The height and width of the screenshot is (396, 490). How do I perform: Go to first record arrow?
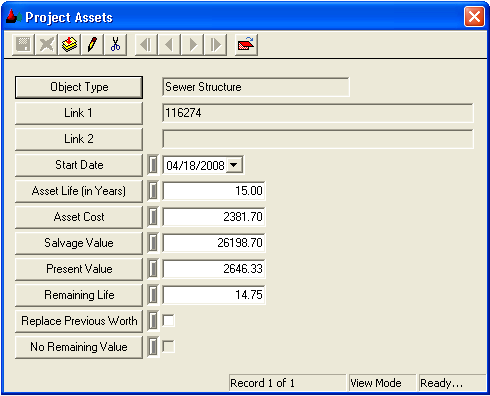(x=146, y=44)
